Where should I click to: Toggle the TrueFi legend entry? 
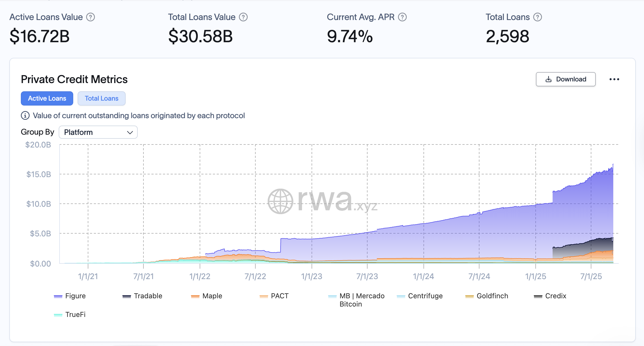76,314
